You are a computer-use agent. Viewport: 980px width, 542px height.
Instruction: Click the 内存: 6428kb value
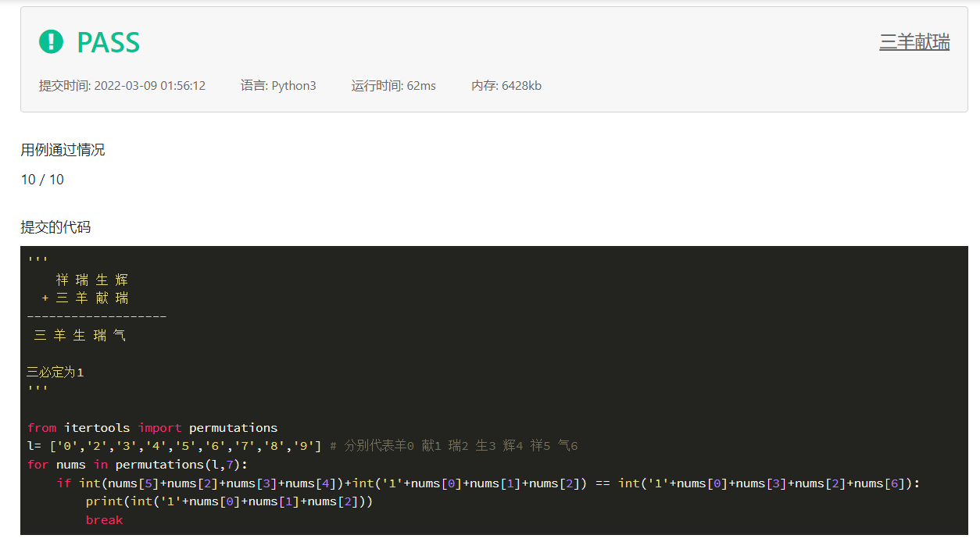point(506,86)
